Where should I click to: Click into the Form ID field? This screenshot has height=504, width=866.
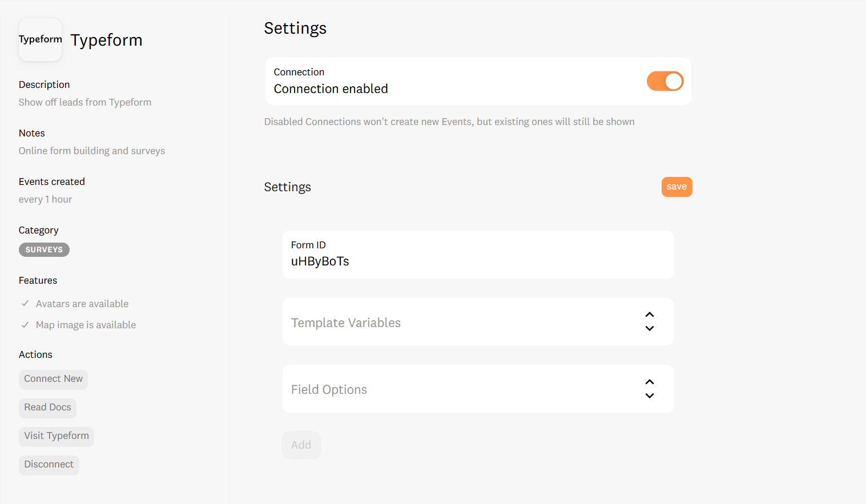[x=477, y=261]
